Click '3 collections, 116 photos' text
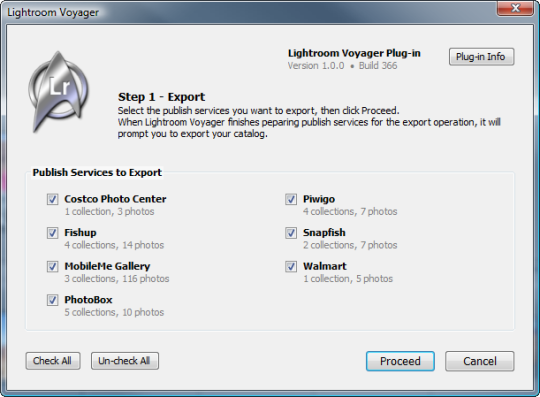The width and height of the screenshot is (540, 397). point(117,279)
